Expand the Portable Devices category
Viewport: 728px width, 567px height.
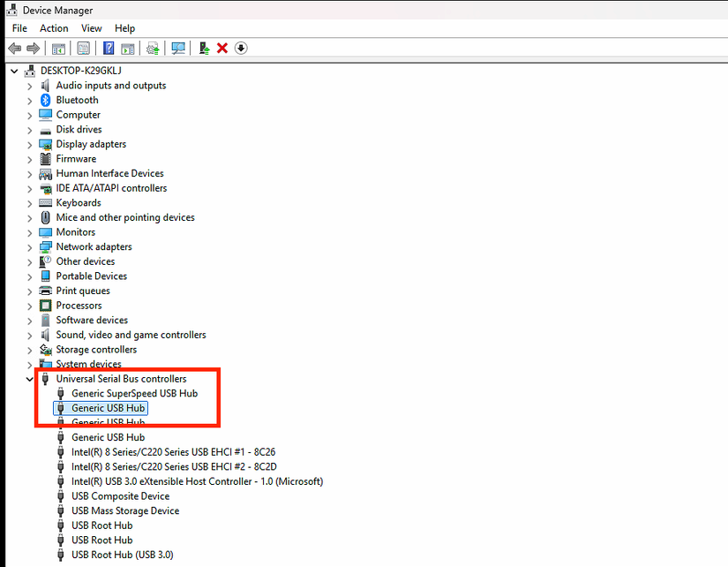[x=30, y=276]
